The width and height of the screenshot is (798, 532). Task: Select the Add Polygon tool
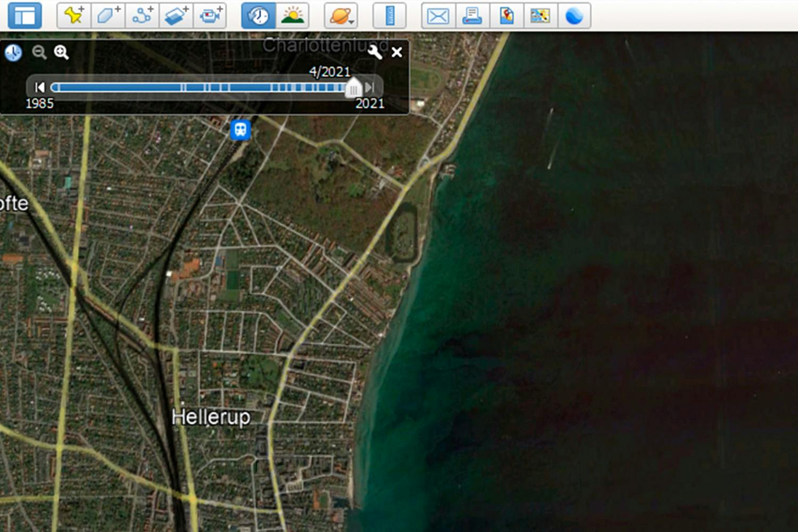107,15
